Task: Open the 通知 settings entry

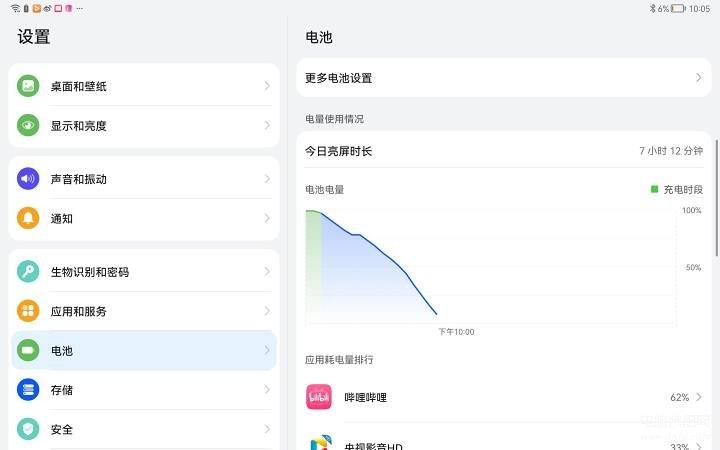Action: (144, 219)
